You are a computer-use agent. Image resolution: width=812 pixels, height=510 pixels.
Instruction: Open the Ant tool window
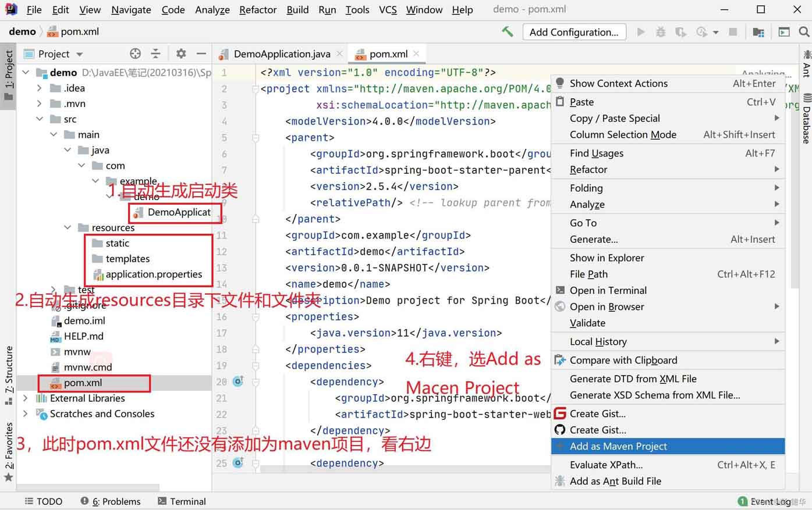tap(806, 63)
